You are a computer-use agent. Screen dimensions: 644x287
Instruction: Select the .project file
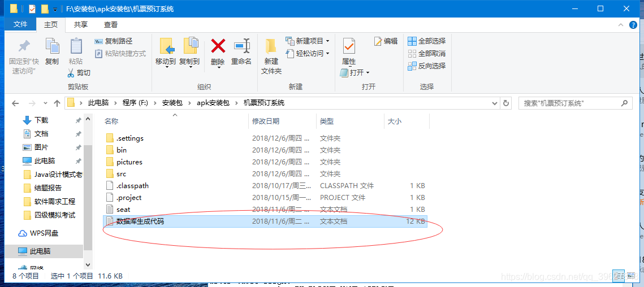pyautogui.click(x=265, y=198)
